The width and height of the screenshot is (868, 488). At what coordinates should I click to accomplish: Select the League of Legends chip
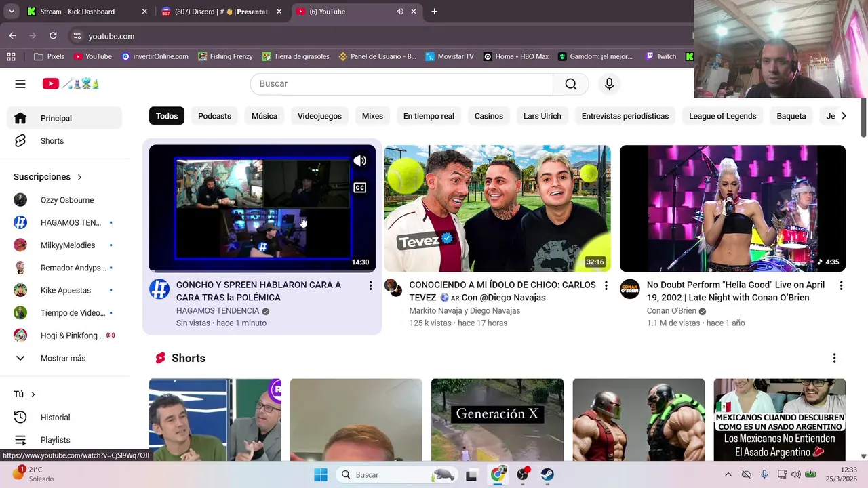[723, 116]
